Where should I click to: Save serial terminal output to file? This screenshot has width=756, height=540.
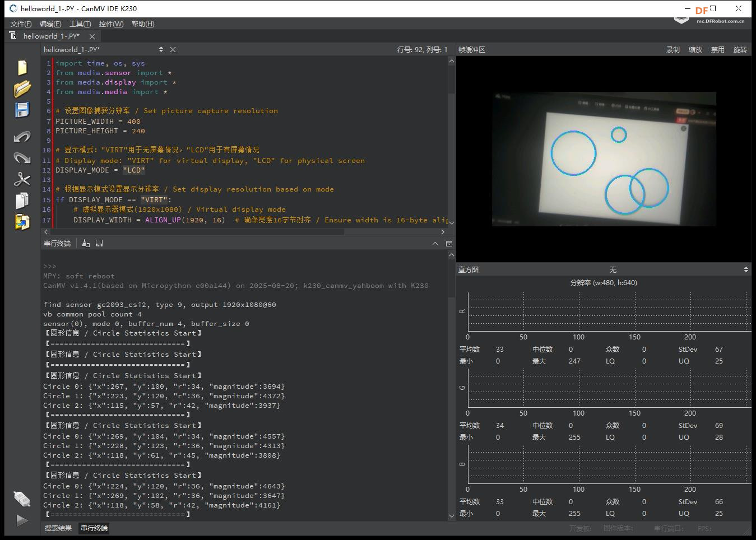tap(99, 243)
